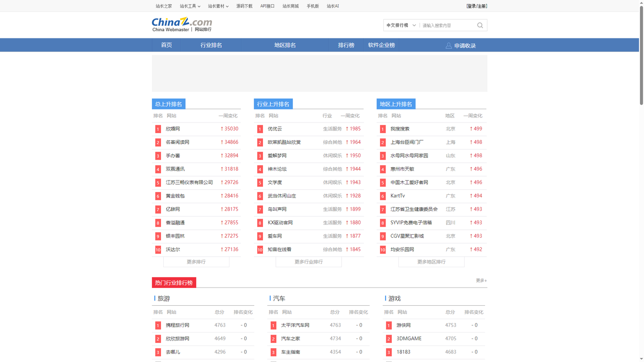Open the 上海台臣阀门厂 site link
Image resolution: width=644 pixels, height=362 pixels.
407,142
